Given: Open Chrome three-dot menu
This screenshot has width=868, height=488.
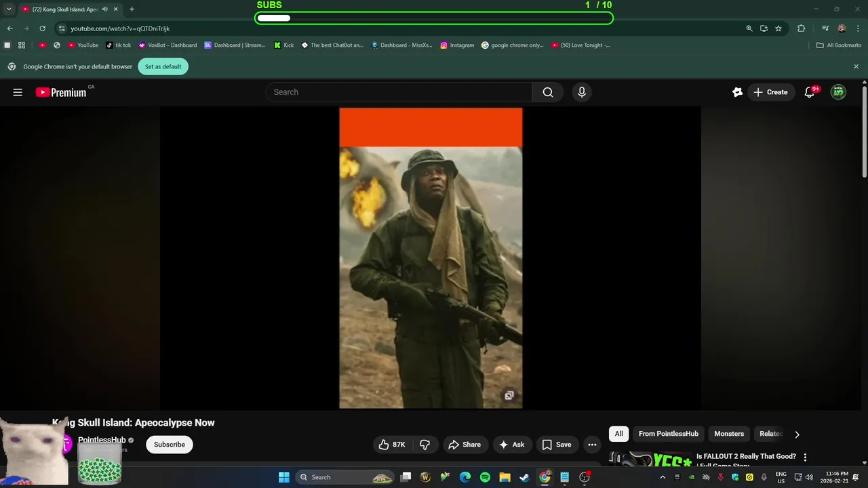Looking at the screenshot, I should click(x=858, y=28).
